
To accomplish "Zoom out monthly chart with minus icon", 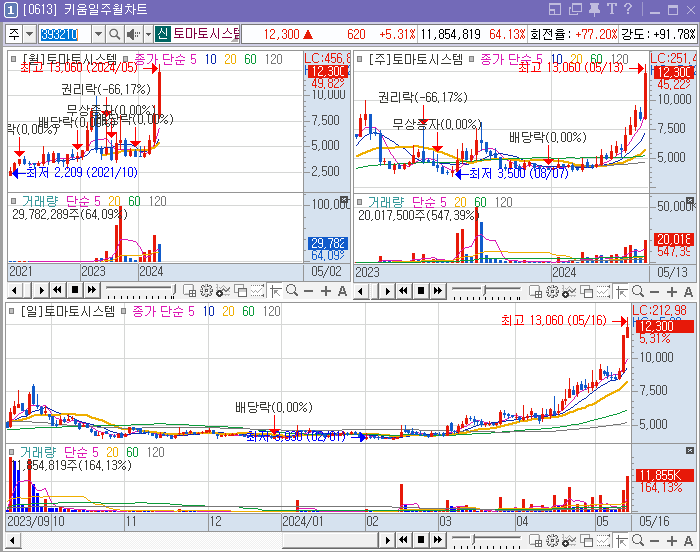I will 308,292.
